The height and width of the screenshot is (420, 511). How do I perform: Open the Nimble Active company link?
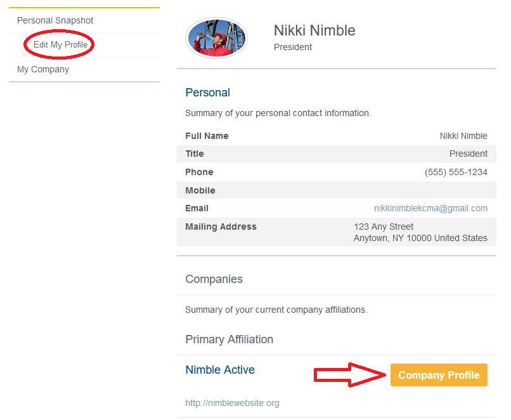point(220,370)
